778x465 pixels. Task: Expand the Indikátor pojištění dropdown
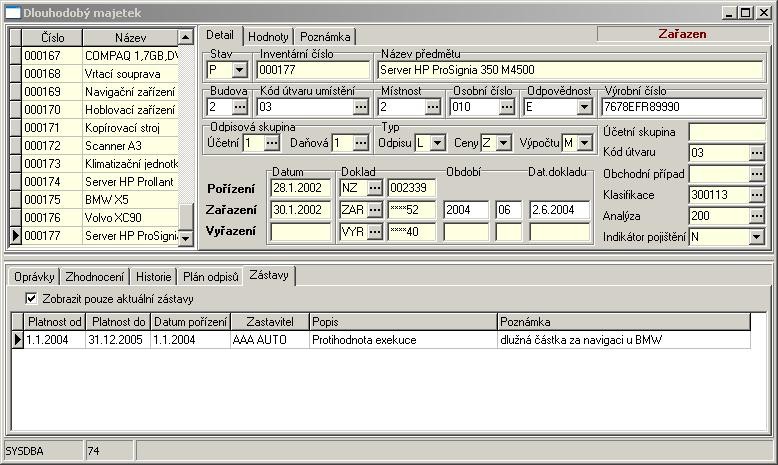click(756, 237)
